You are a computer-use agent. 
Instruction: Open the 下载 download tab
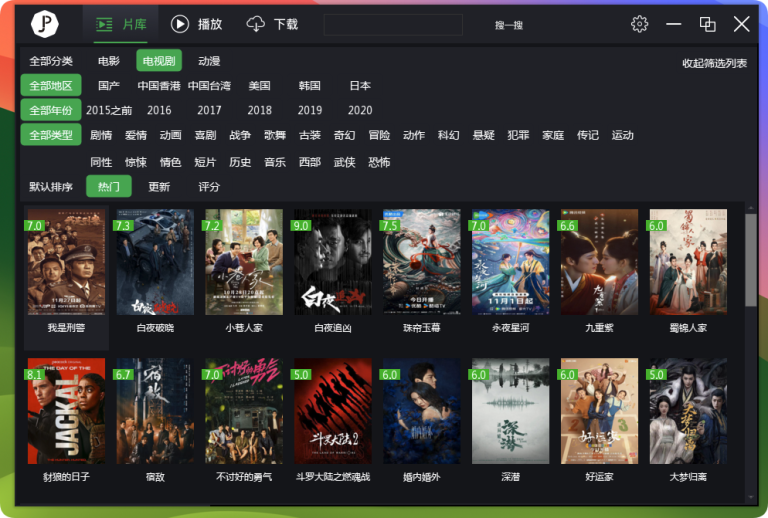[272, 24]
